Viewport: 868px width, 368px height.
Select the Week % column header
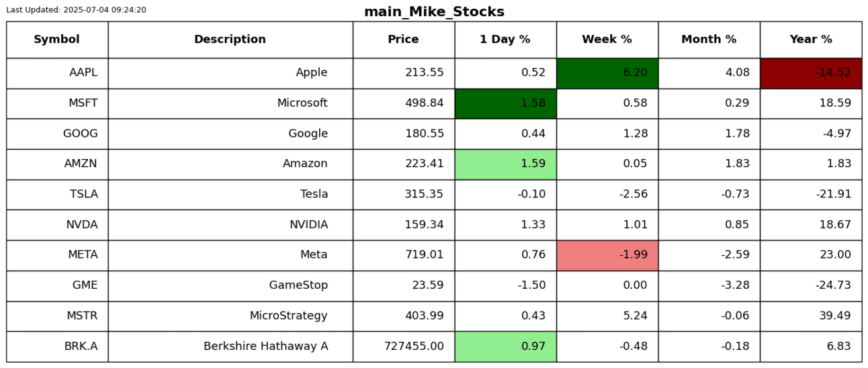pyautogui.click(x=607, y=40)
